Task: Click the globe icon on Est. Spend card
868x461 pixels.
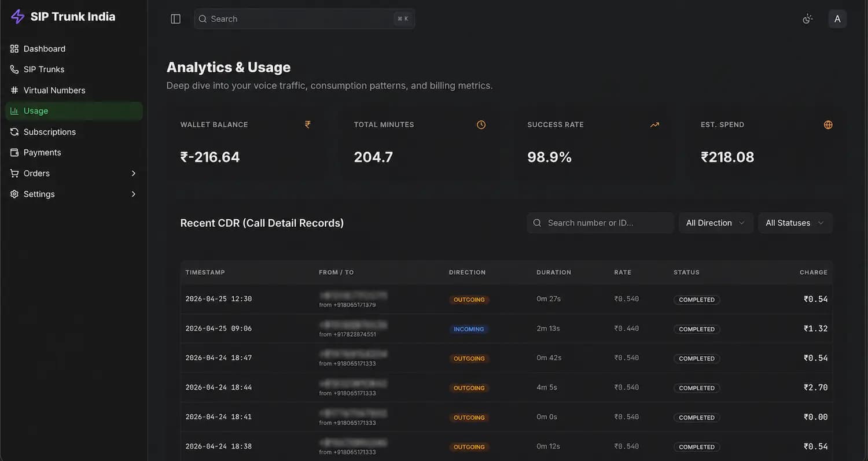Action: pos(828,124)
